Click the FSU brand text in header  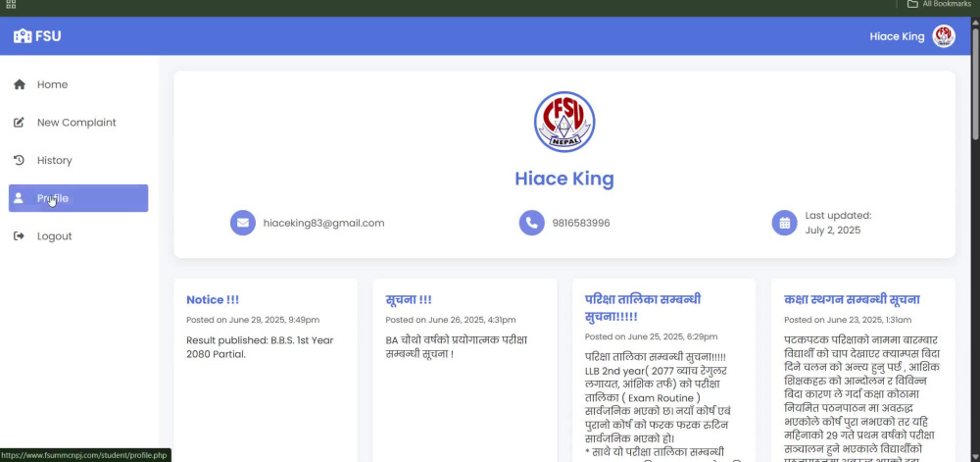click(48, 36)
